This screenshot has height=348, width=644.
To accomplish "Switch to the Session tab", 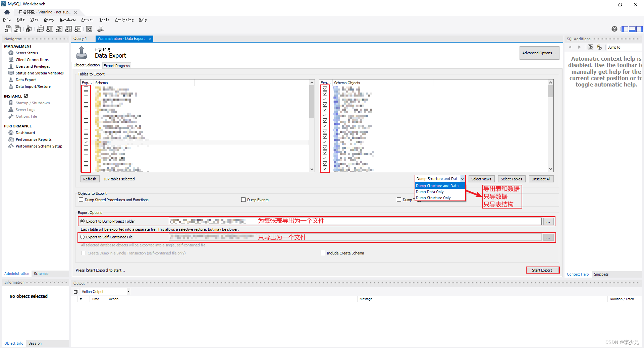I will pos(35,343).
